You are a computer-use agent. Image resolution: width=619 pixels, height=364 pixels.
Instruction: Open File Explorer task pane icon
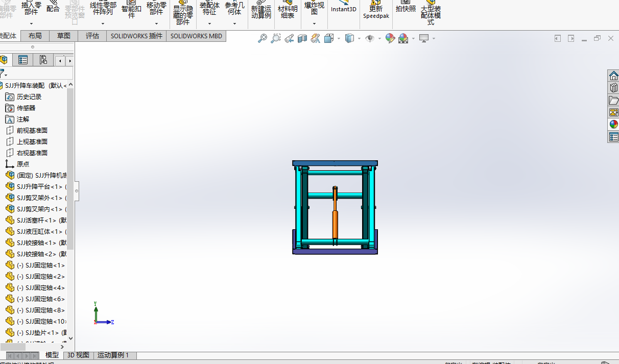click(613, 100)
